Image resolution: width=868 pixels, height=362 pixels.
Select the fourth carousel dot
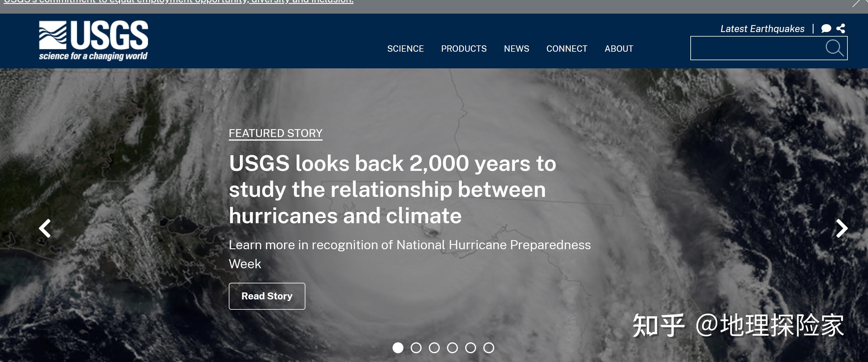click(x=452, y=347)
